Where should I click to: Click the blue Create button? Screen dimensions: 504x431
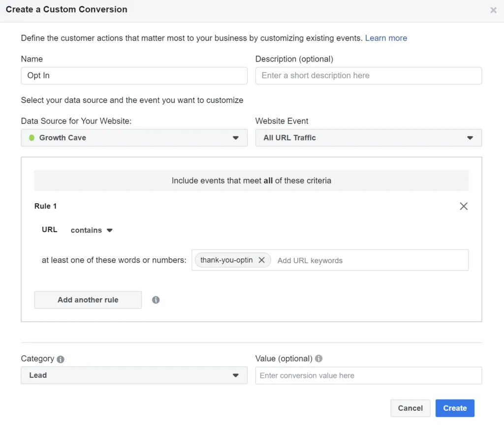point(455,408)
